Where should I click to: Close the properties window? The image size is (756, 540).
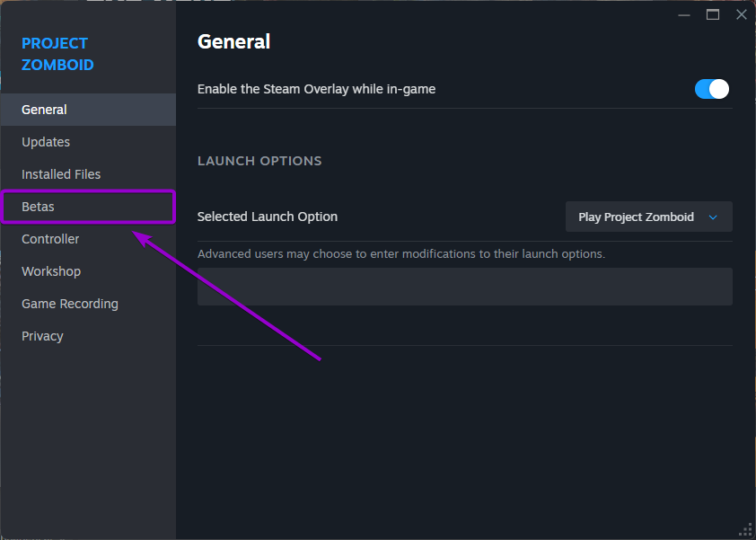(x=742, y=15)
